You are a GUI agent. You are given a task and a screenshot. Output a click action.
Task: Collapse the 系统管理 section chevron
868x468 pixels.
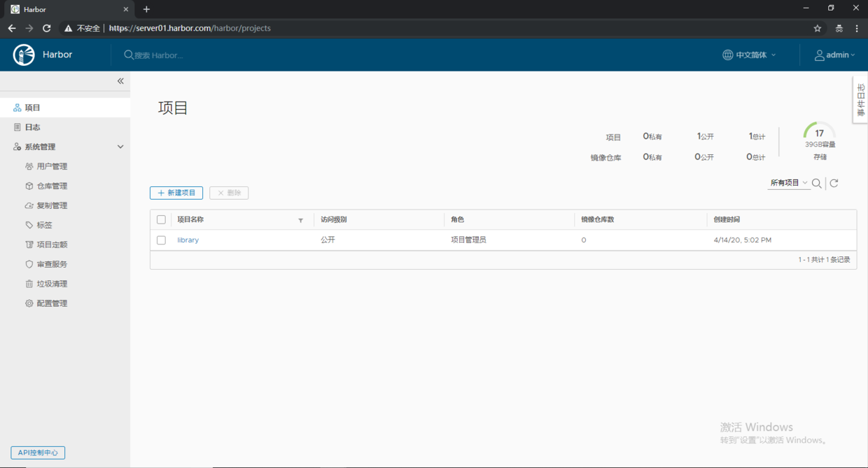pos(120,147)
